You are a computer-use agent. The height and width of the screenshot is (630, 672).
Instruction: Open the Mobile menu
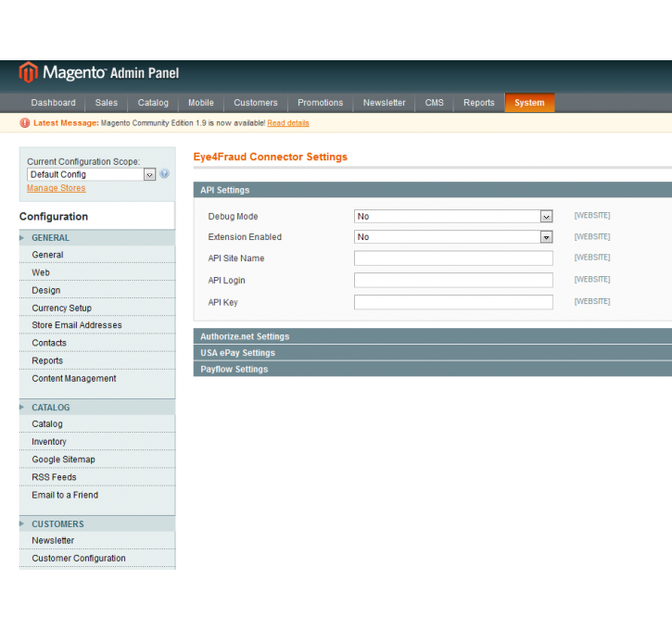pos(201,103)
